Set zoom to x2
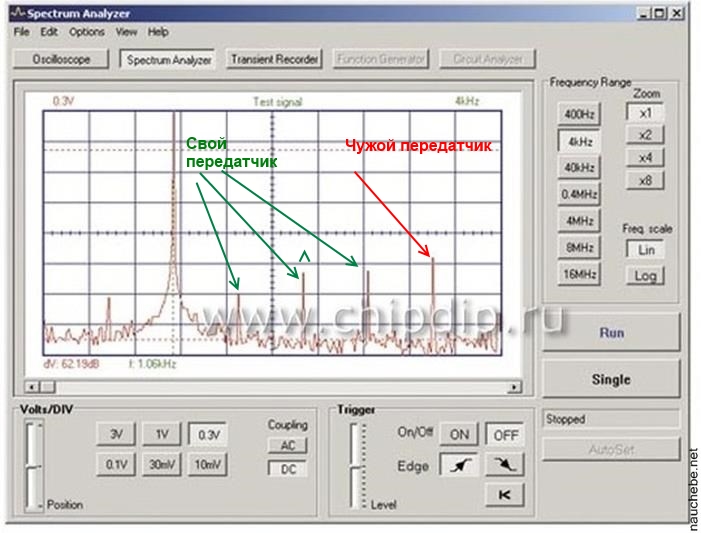Viewport: 701px width, 533px height. point(645,135)
